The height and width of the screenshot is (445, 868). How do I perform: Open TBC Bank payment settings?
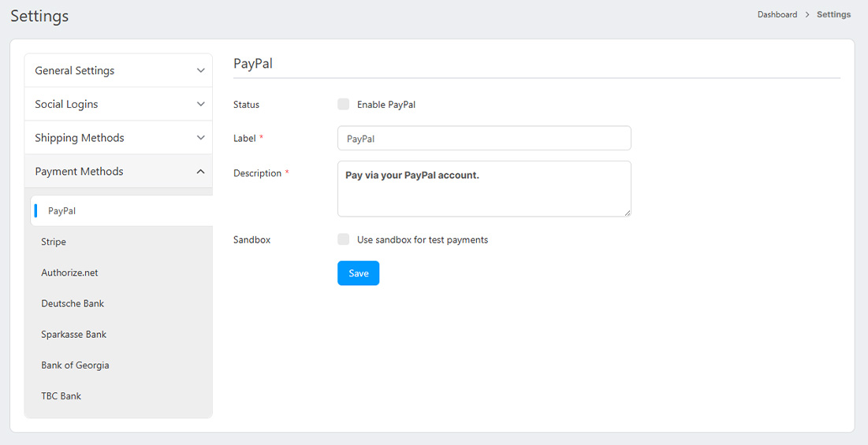click(61, 396)
